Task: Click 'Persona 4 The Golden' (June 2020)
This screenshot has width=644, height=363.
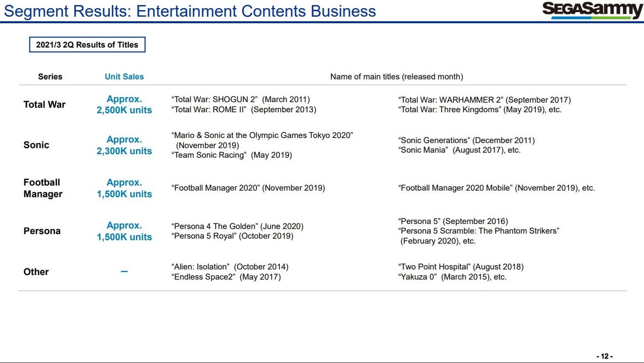Action: pyautogui.click(x=238, y=226)
